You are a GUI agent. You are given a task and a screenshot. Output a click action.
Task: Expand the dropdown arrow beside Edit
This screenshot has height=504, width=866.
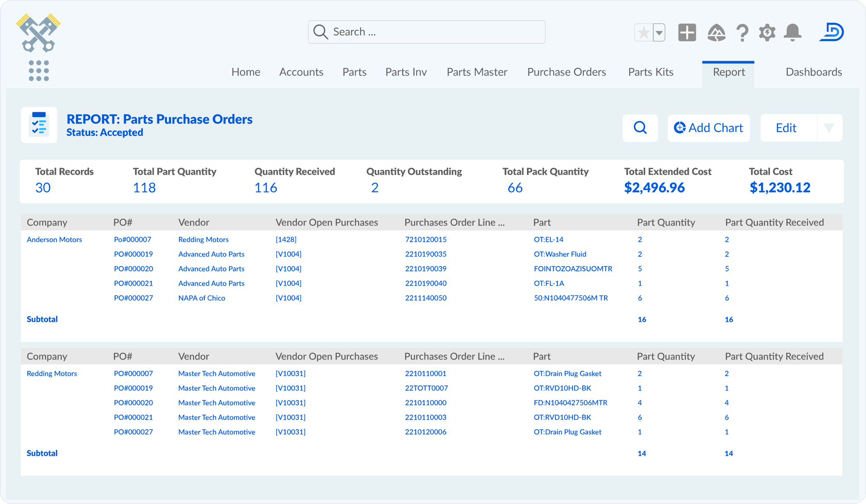(x=829, y=128)
